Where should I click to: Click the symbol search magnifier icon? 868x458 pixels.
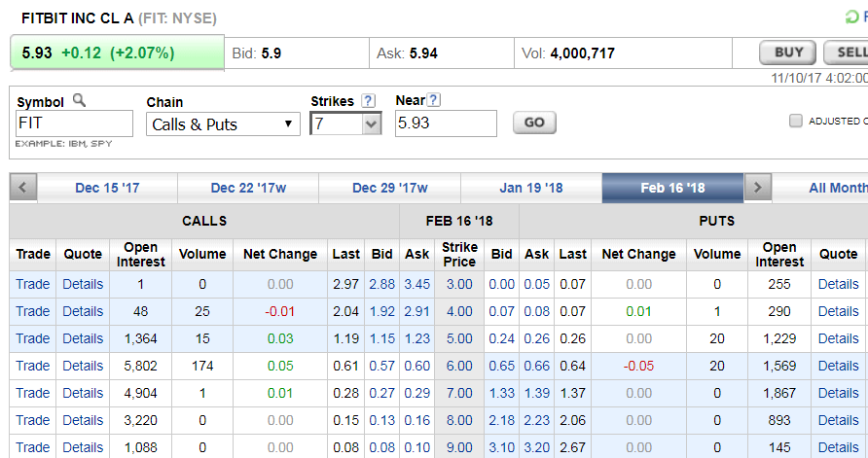point(79,100)
